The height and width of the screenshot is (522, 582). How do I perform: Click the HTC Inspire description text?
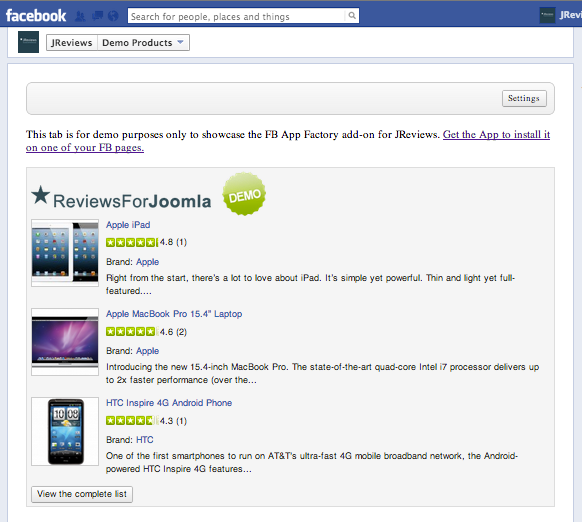(312, 462)
